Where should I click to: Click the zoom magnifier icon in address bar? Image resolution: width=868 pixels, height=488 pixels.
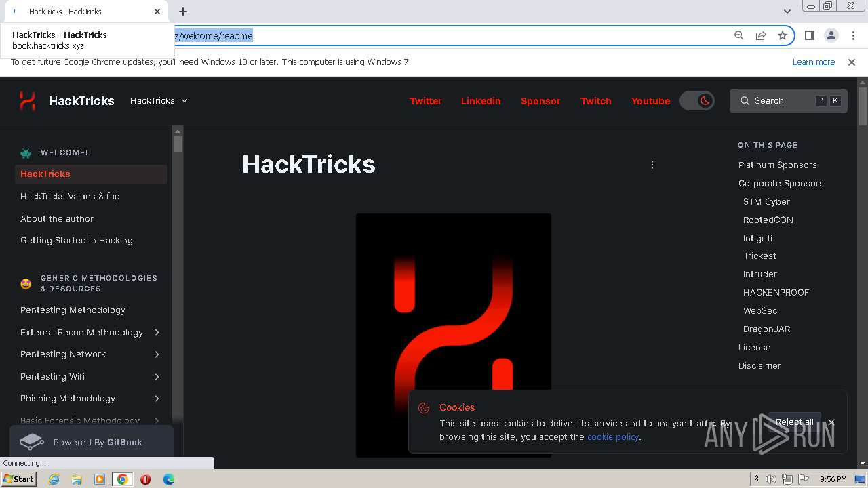[x=739, y=35]
